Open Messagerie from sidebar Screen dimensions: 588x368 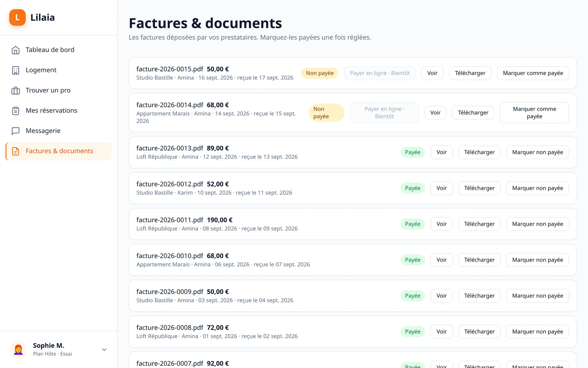coord(59,131)
